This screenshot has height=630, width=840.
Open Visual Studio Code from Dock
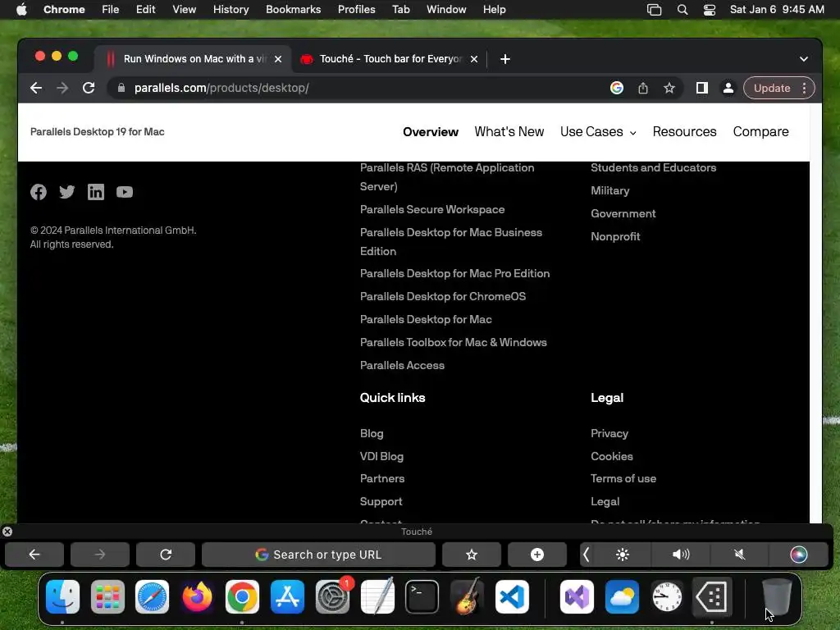point(512,596)
